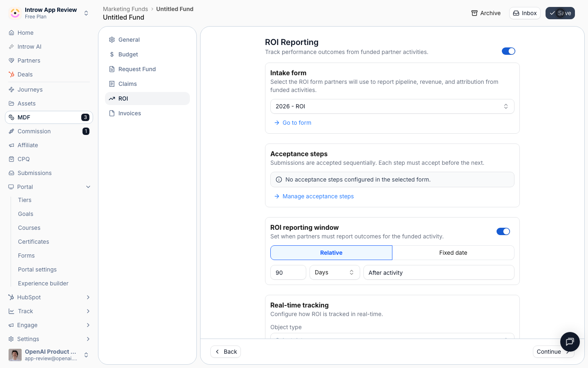
Task: Open the Request Fund section
Action: 147,69
